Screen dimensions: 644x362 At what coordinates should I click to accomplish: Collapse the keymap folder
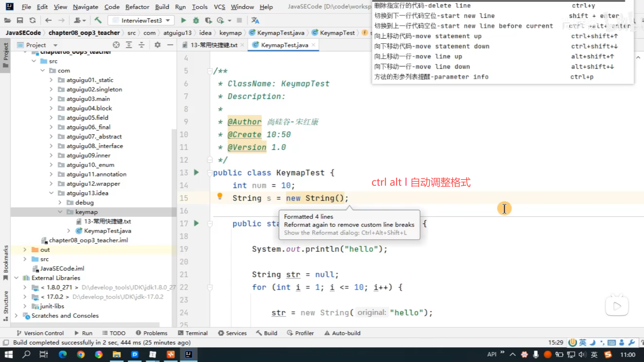click(x=60, y=212)
